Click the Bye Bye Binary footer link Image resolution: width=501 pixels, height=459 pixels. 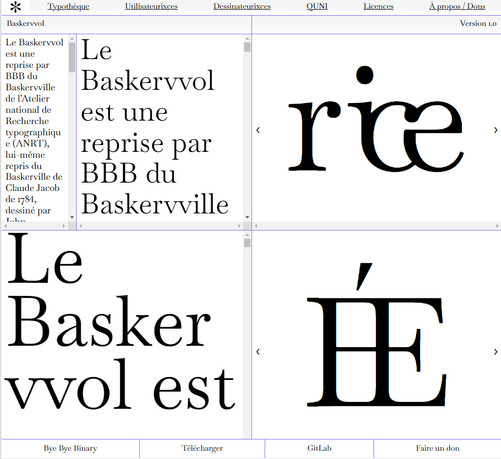pyautogui.click(x=70, y=448)
